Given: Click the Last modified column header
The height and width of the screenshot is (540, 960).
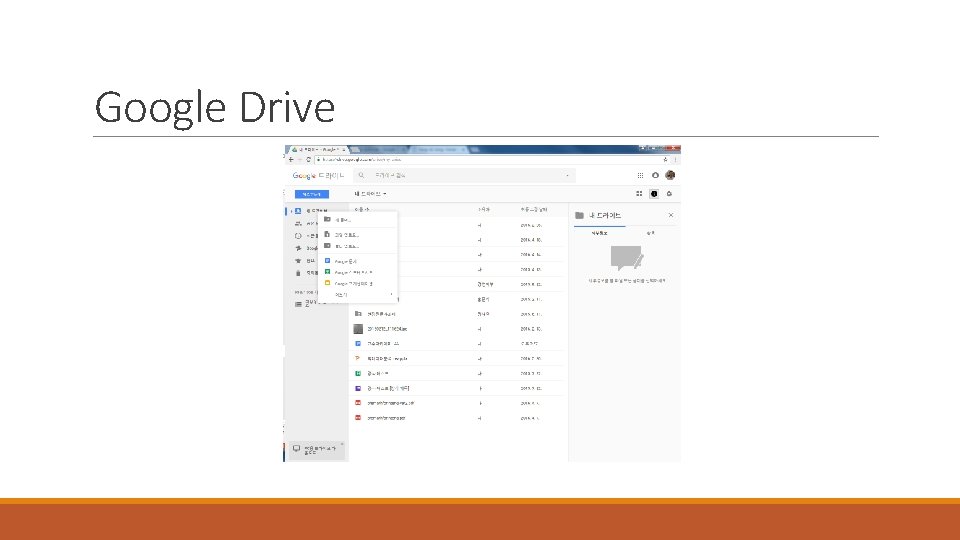Looking at the screenshot, I should pos(534,209).
